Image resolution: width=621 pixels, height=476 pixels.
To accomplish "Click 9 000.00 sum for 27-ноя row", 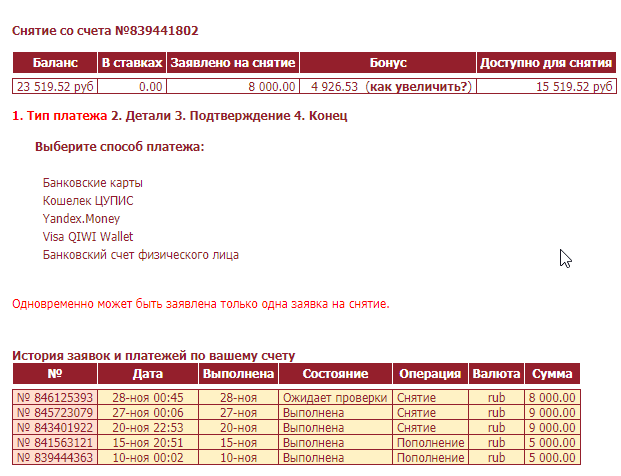I will [x=552, y=413].
